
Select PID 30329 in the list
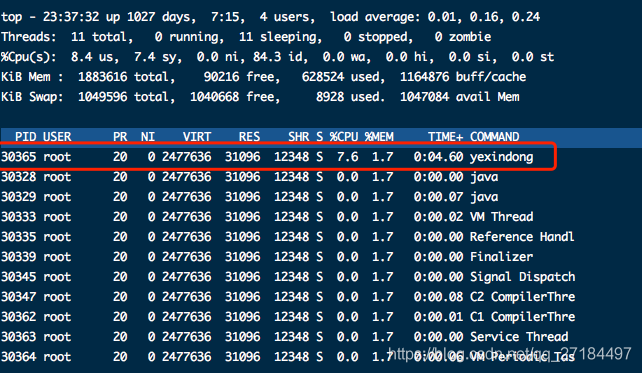(19, 197)
